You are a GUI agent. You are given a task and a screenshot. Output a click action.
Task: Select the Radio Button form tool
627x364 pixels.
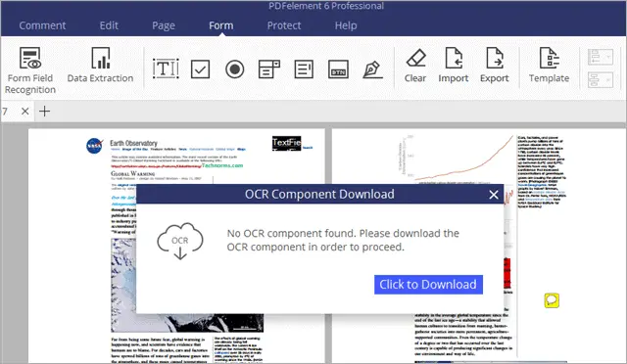235,68
